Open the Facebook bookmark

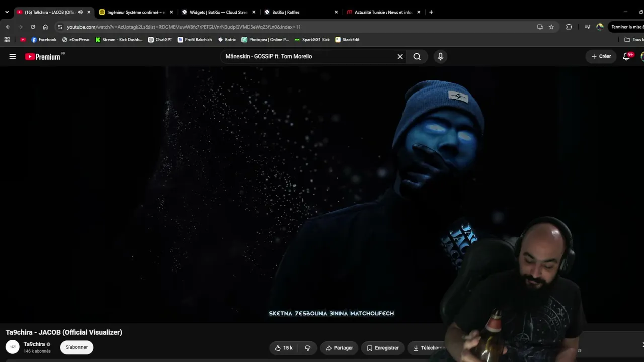pyautogui.click(x=44, y=40)
